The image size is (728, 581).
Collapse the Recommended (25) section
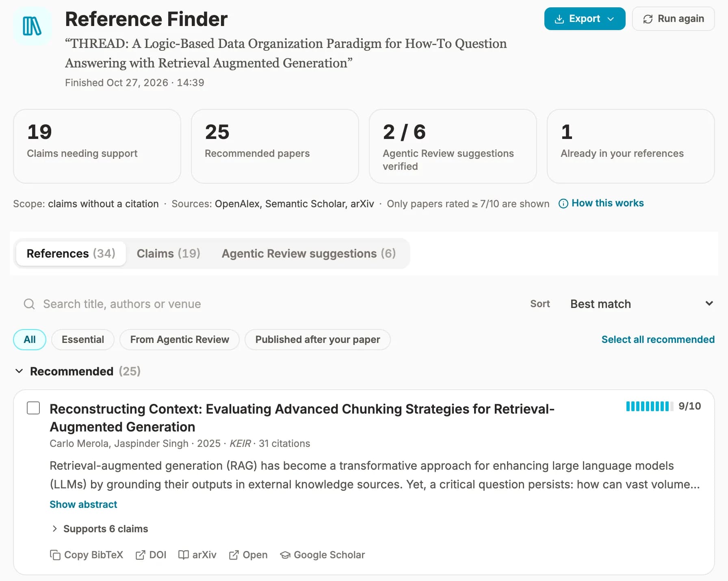[x=19, y=371]
